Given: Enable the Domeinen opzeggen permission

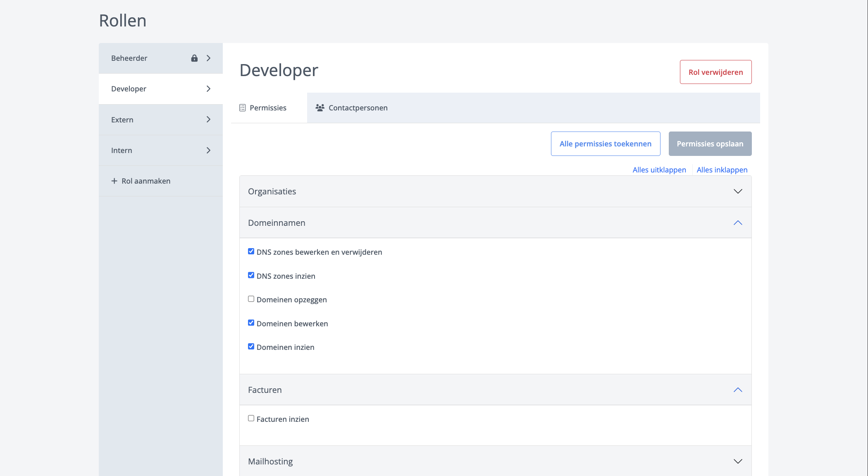Looking at the screenshot, I should tap(251, 299).
